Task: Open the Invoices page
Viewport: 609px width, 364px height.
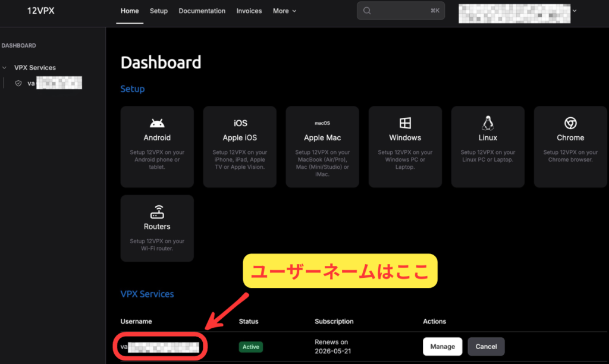Action: (x=249, y=11)
